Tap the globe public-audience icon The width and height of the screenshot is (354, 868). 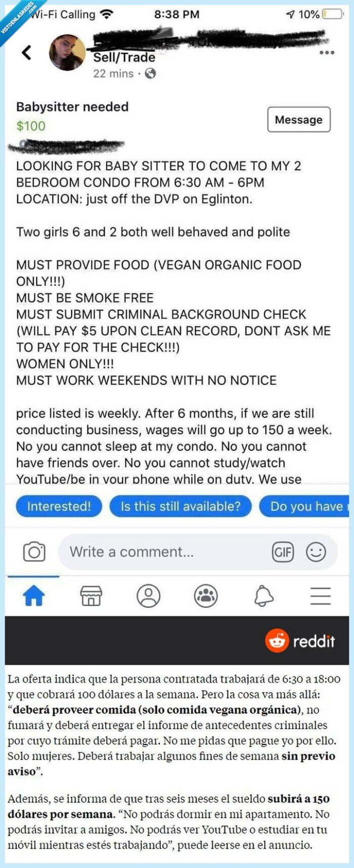(x=150, y=74)
